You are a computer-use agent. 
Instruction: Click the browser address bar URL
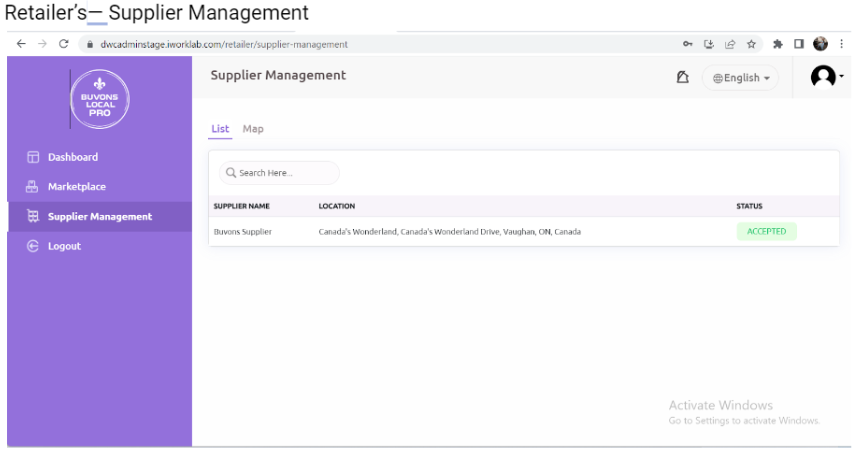(x=224, y=44)
